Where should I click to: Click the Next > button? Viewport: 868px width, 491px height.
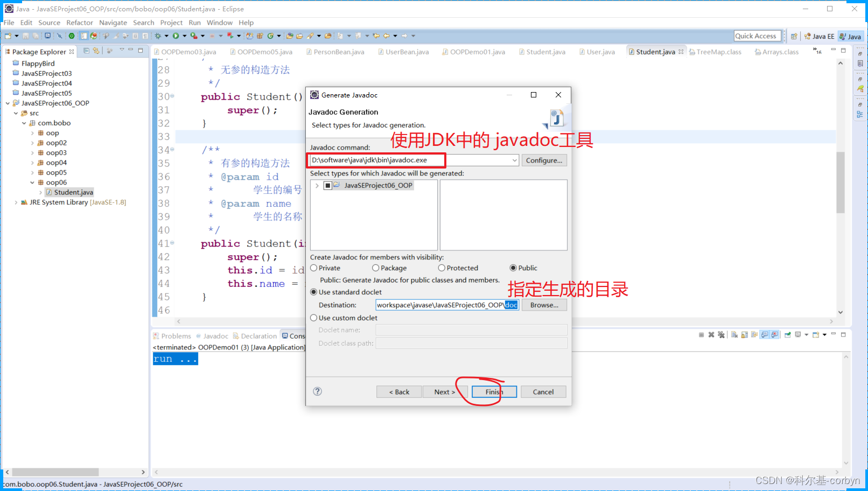[445, 392]
